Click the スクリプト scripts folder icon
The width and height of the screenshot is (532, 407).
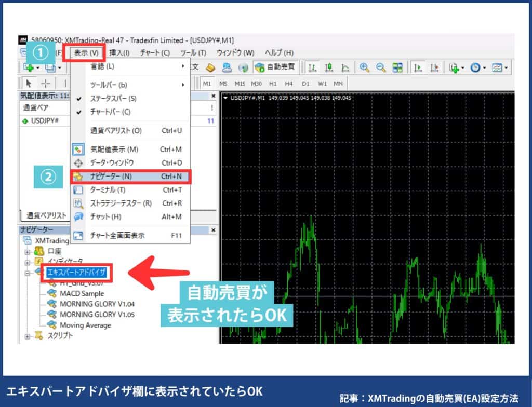[x=39, y=335]
